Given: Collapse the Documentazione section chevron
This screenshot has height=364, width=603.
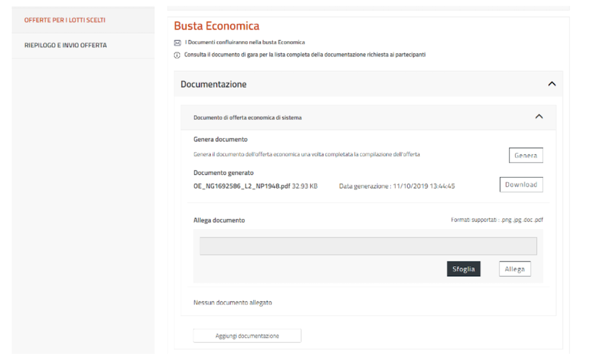Looking at the screenshot, I should 551,84.
